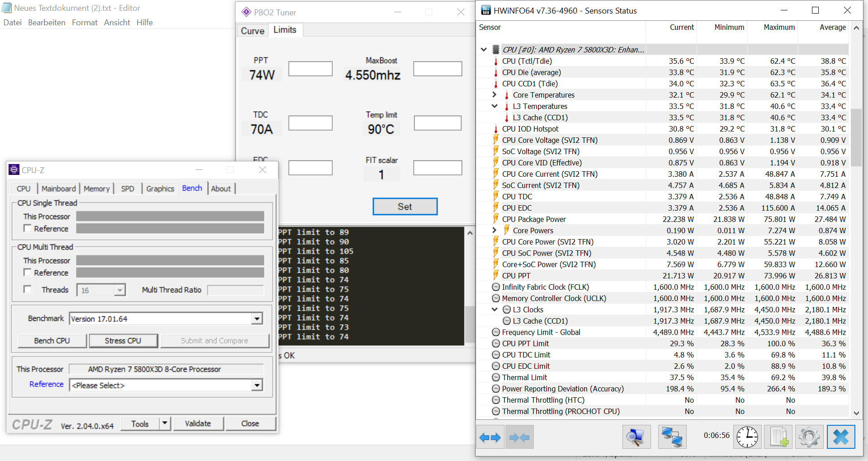Expand the Core Temperatures group
Image resolution: width=868 pixels, height=461 pixels.
click(x=495, y=95)
